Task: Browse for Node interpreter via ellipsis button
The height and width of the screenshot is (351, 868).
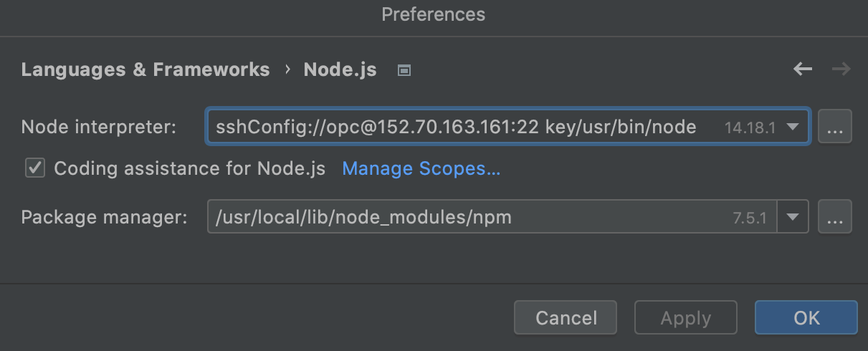Action: pos(834,128)
